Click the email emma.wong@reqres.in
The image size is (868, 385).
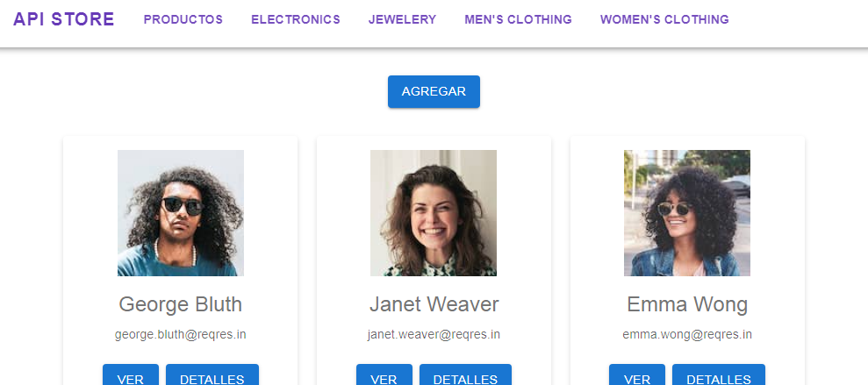(687, 335)
